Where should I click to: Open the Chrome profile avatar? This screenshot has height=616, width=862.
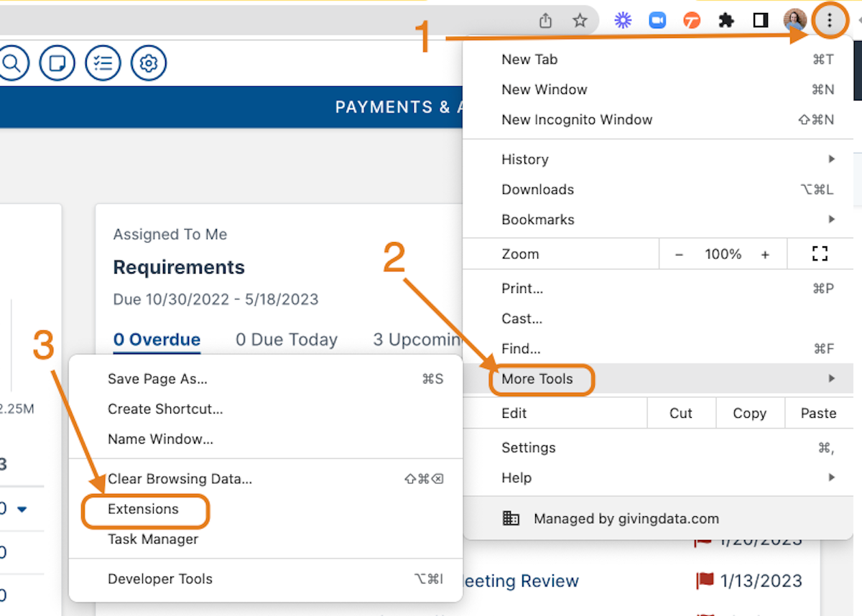click(x=795, y=21)
